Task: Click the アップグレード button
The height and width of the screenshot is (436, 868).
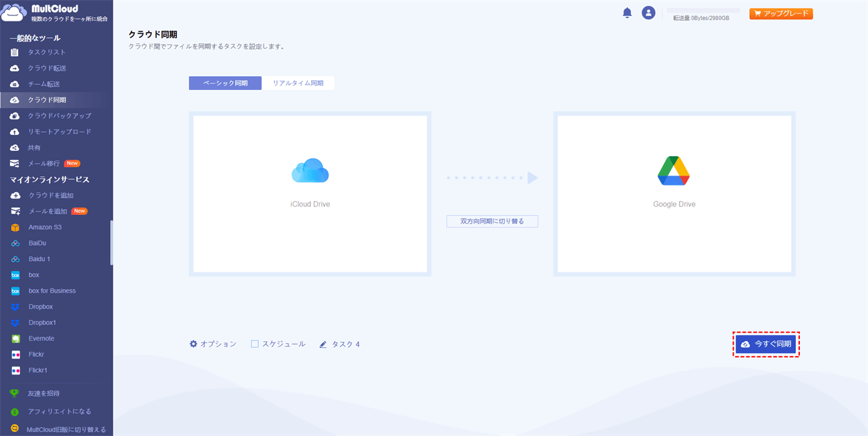Action: coord(781,13)
